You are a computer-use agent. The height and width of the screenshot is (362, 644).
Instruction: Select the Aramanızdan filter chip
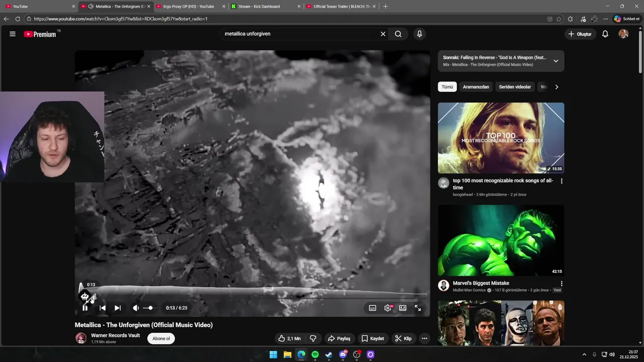pyautogui.click(x=476, y=87)
